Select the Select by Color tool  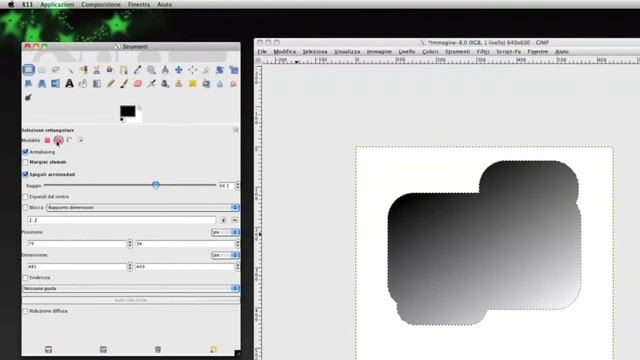tap(83, 70)
